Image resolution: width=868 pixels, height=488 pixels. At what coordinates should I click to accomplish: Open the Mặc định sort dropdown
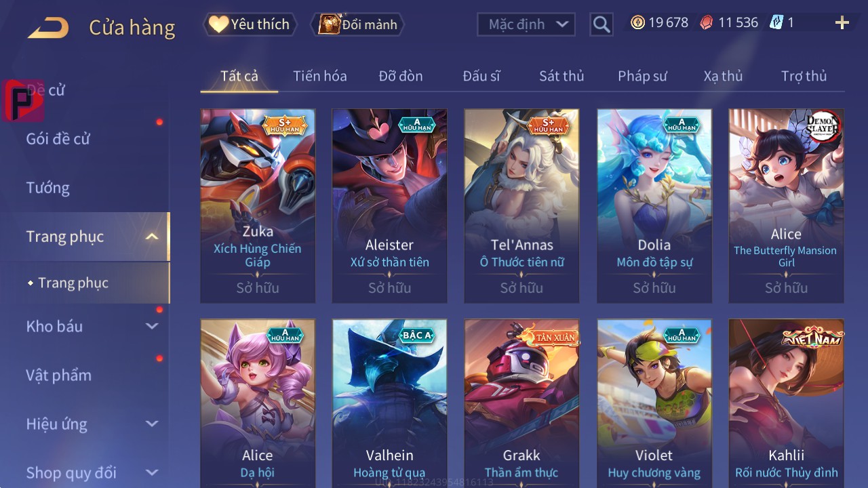526,24
